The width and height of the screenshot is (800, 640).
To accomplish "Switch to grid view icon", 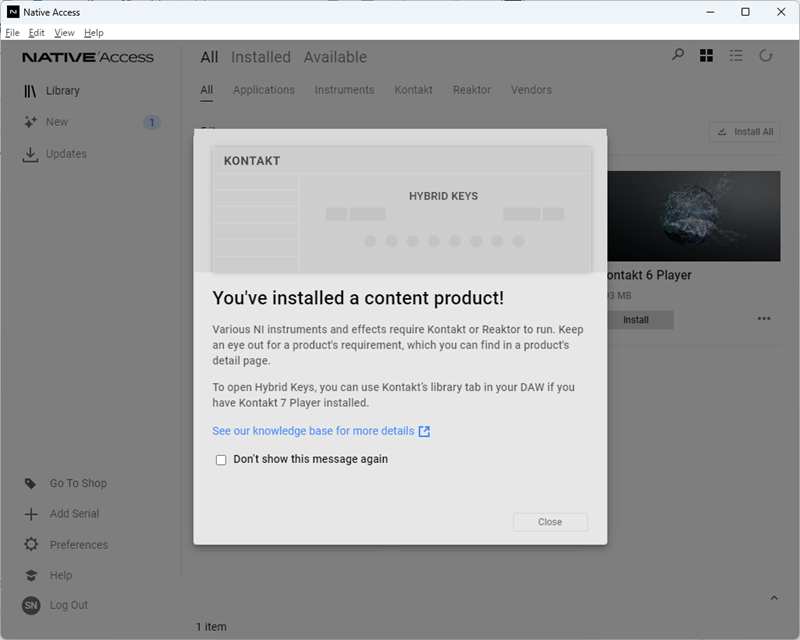I will (707, 56).
